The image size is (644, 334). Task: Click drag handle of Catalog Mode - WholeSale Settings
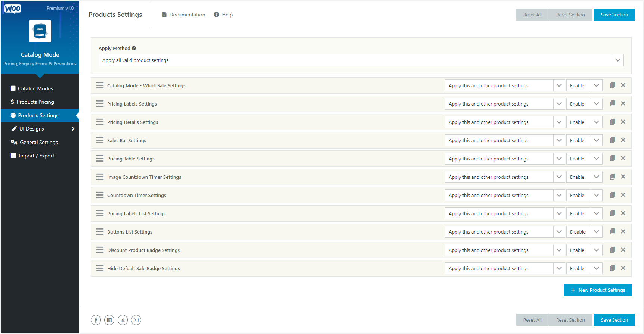pos(100,85)
